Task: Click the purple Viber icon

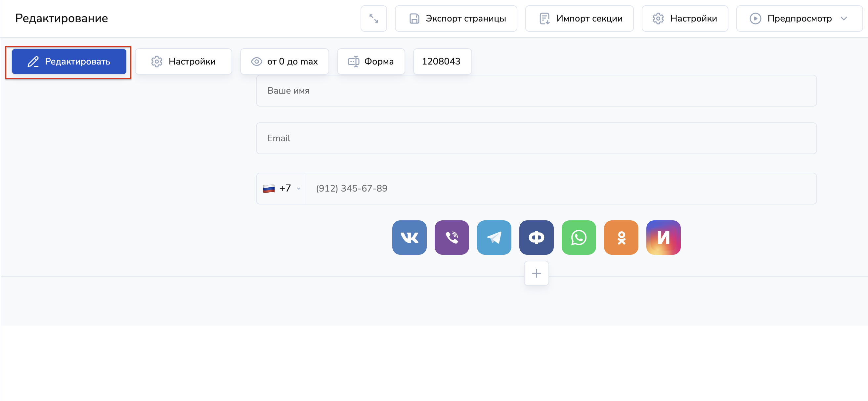Action: coord(452,238)
